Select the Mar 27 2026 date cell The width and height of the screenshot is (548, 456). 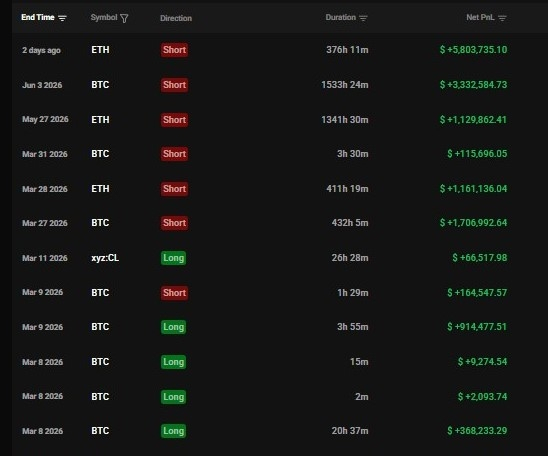point(45,223)
